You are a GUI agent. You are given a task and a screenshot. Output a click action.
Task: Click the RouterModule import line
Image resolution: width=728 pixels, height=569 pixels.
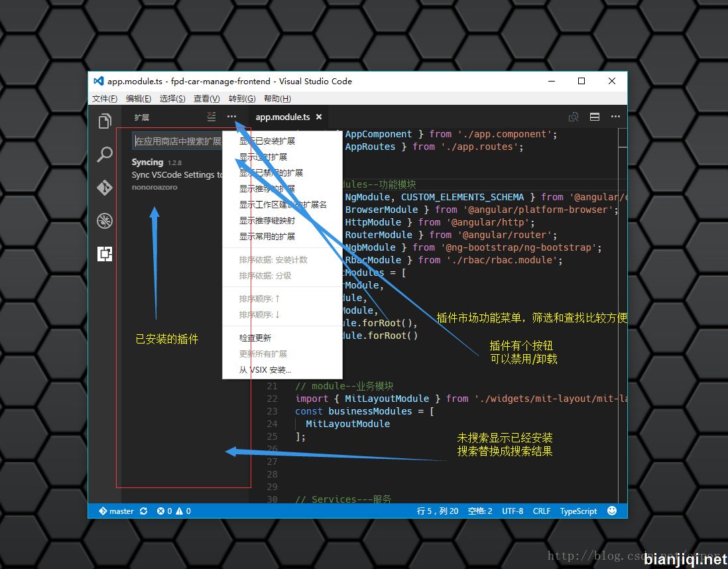pos(450,235)
